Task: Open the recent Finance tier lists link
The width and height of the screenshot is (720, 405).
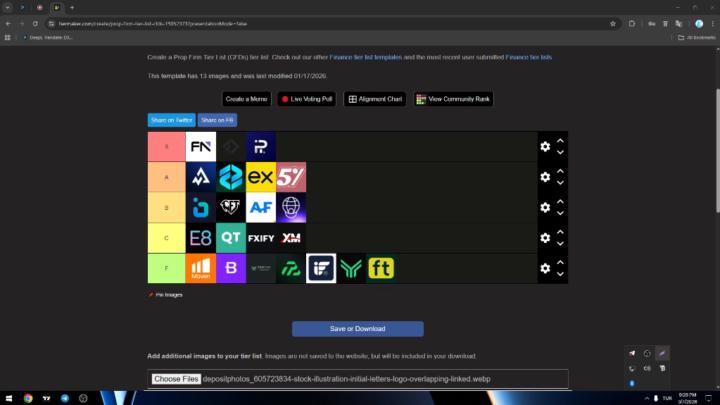Action: coord(529,57)
